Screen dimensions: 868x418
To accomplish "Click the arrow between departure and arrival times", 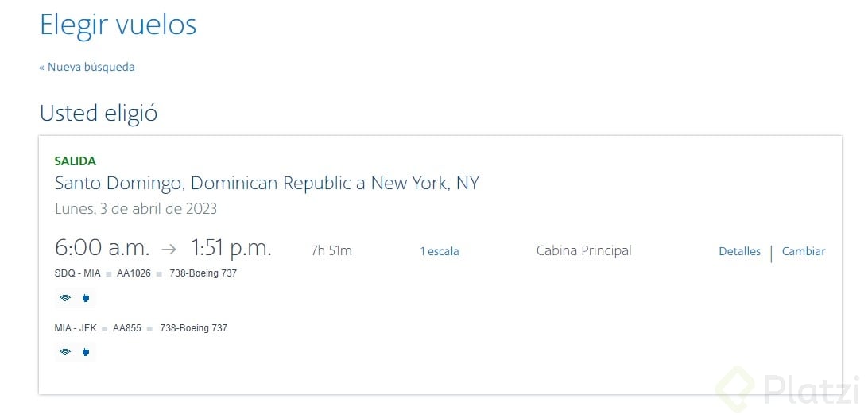I will click(x=169, y=249).
